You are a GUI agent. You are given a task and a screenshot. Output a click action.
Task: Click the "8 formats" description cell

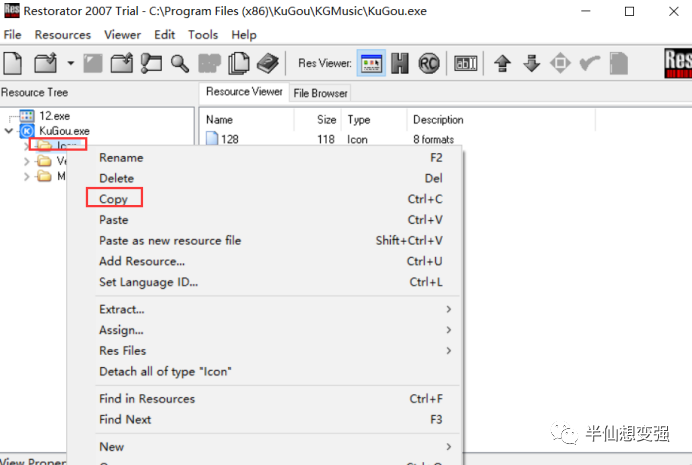pyautogui.click(x=433, y=140)
